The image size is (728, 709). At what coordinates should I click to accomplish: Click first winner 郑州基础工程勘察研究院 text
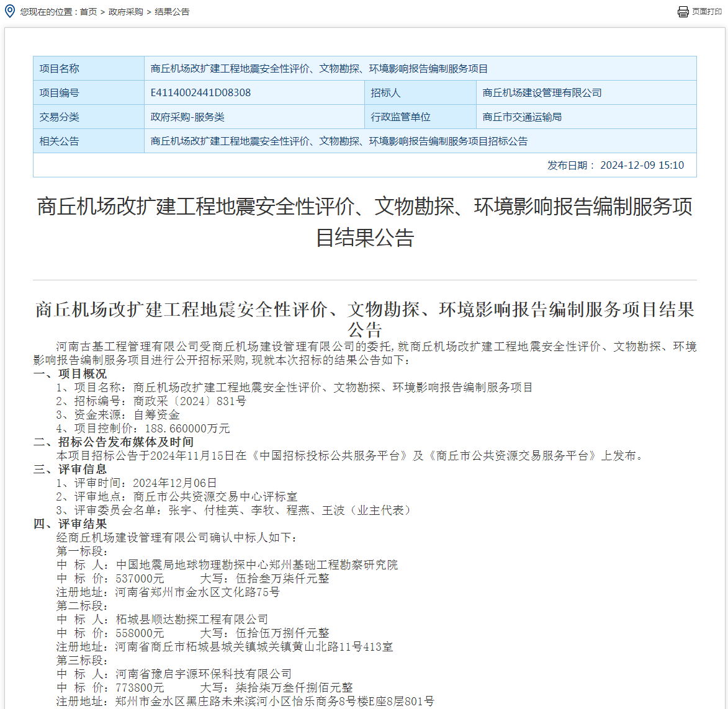pyautogui.click(x=256, y=565)
